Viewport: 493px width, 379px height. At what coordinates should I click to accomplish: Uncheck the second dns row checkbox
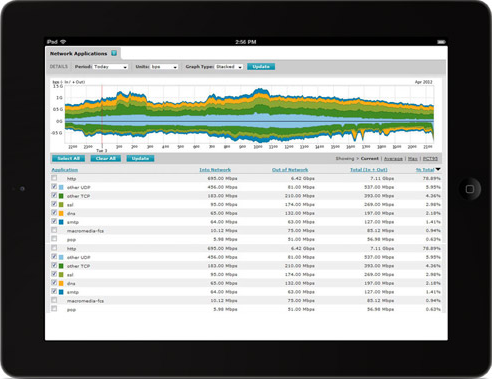[54, 283]
